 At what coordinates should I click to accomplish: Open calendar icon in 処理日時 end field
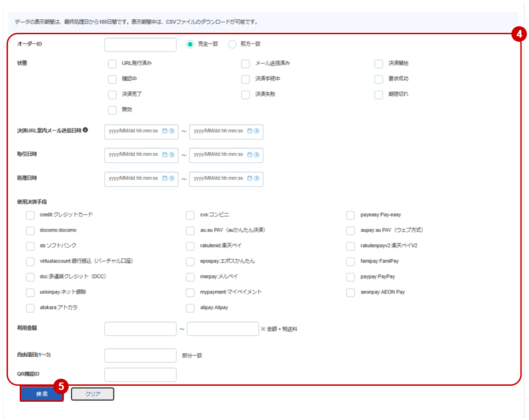coord(249,178)
